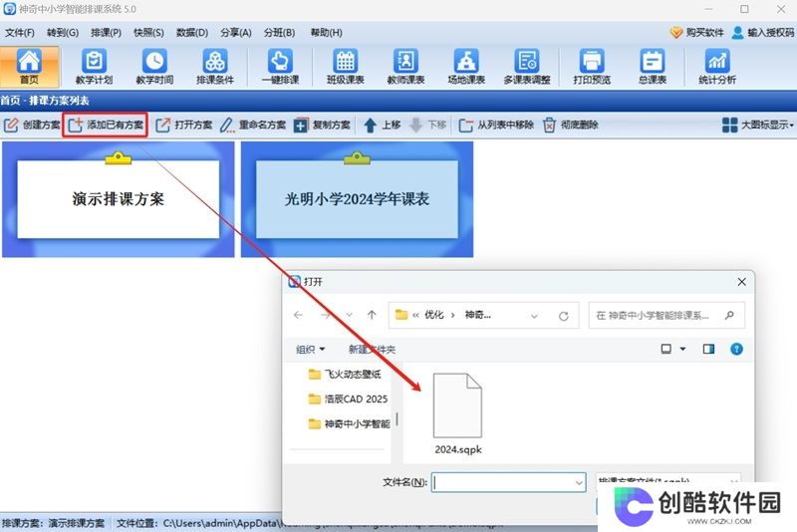Open help icon in dialog
Viewport: 797px width, 532px height.
pos(736,349)
